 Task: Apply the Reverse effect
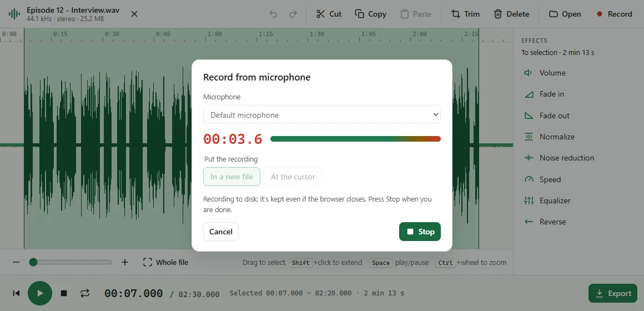(x=578, y=222)
